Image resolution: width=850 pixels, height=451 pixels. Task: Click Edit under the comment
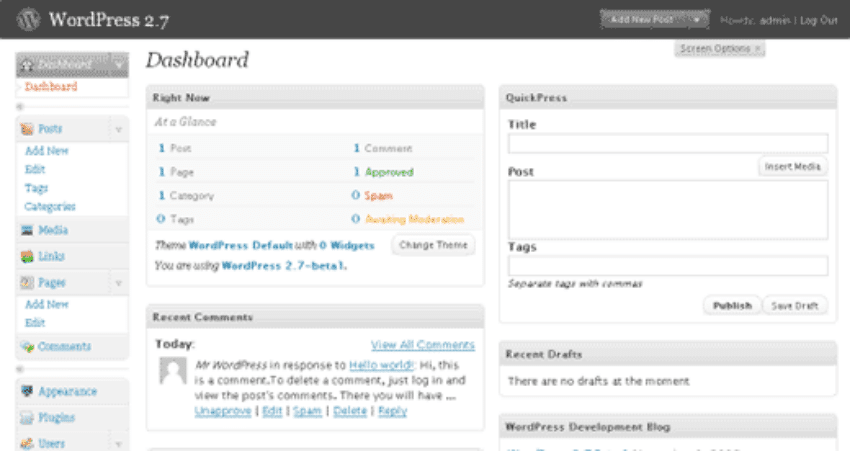tap(272, 411)
